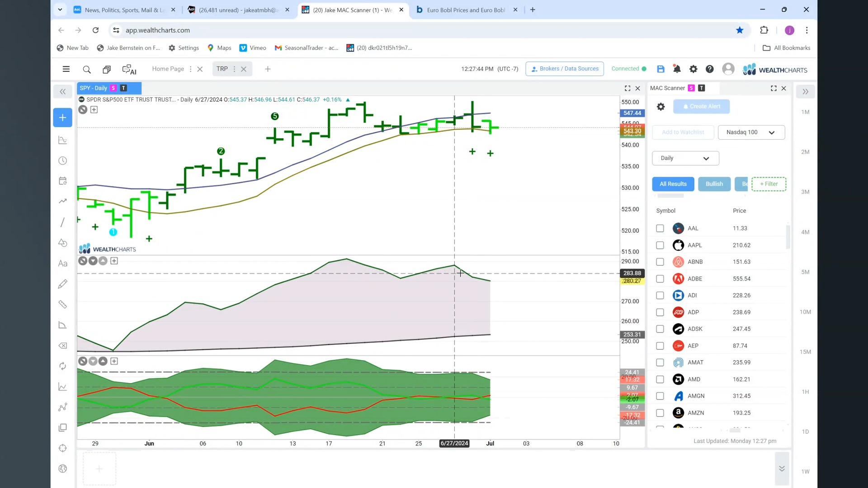Screen dimensions: 868x488
Task: Open the calendar events sidebar icon
Action: [63, 181]
